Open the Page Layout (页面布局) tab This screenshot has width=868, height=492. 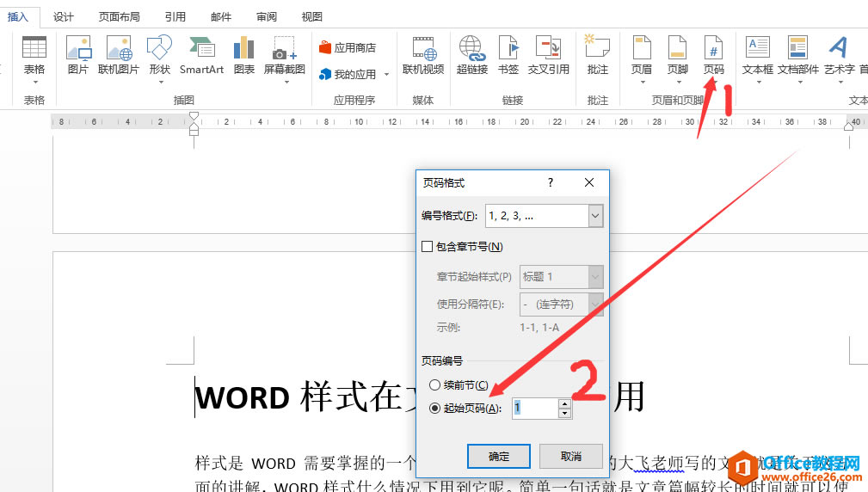click(119, 16)
